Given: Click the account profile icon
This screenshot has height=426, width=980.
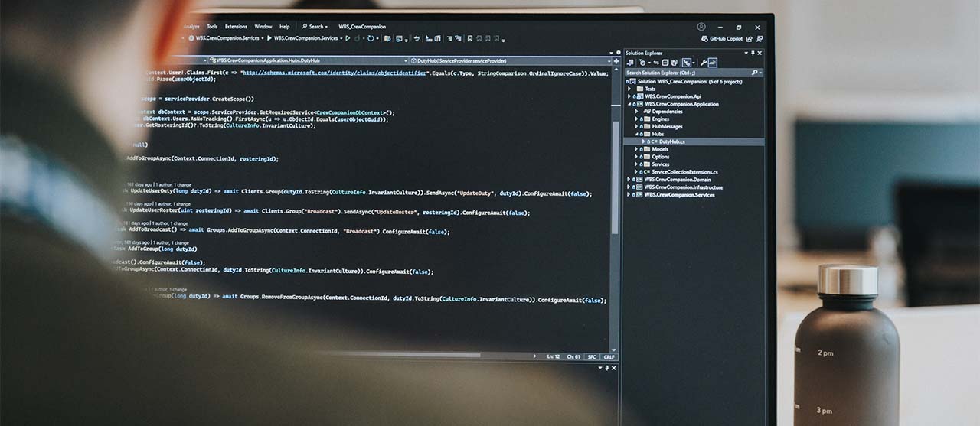Looking at the screenshot, I should coord(701,27).
